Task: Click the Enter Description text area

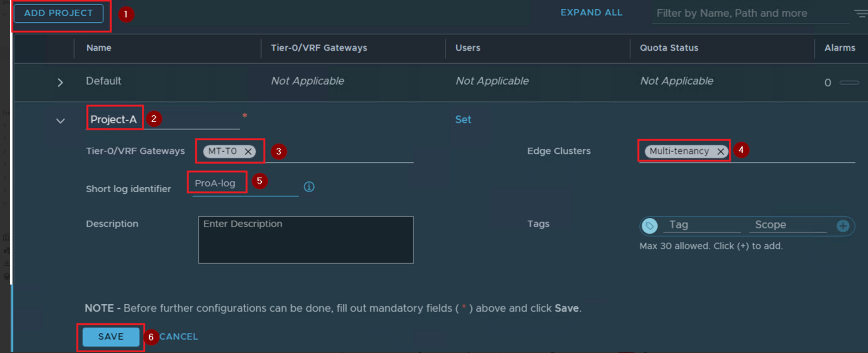Action: click(x=305, y=240)
